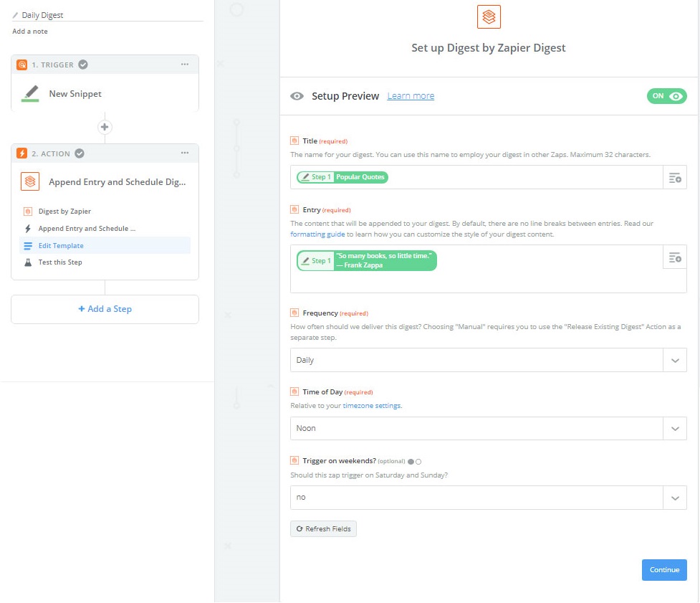The image size is (700, 603).
Task: Turn off the Setup Preview ON toggle
Action: [667, 96]
